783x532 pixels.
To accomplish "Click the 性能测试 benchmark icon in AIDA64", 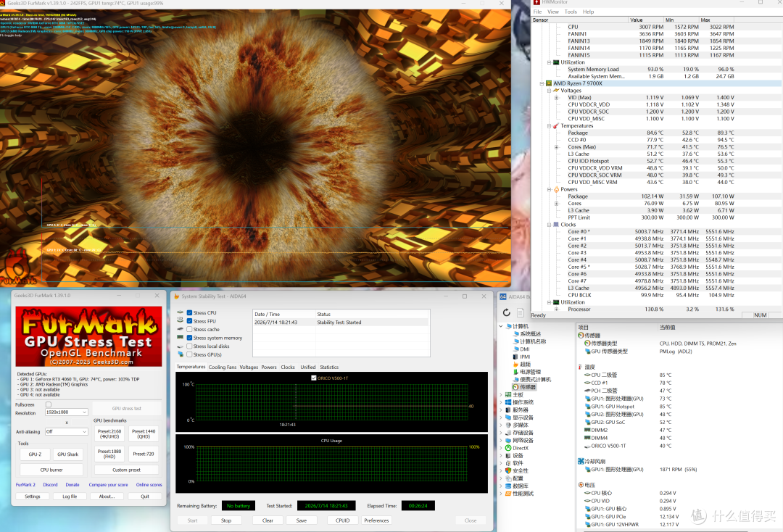I will (508, 494).
